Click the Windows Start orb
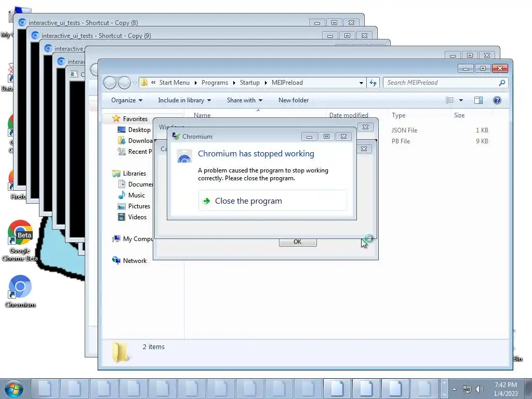 click(x=14, y=389)
